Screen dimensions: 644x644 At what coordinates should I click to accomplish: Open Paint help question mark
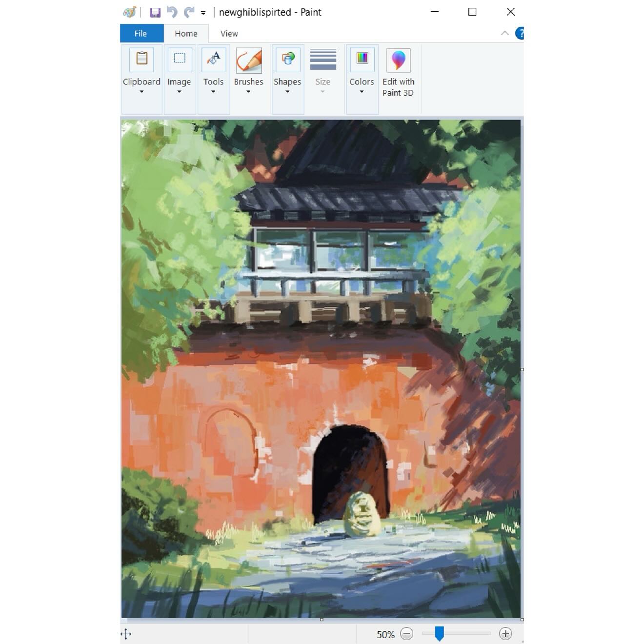(520, 33)
